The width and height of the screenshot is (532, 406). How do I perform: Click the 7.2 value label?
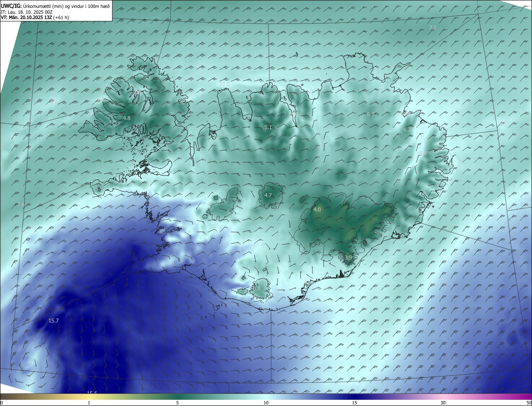[433, 28]
